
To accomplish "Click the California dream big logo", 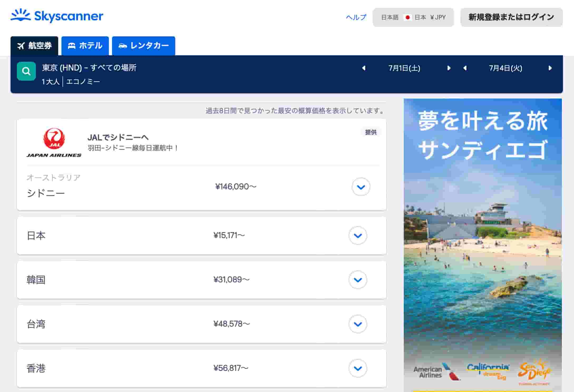I will pyautogui.click(x=488, y=371).
